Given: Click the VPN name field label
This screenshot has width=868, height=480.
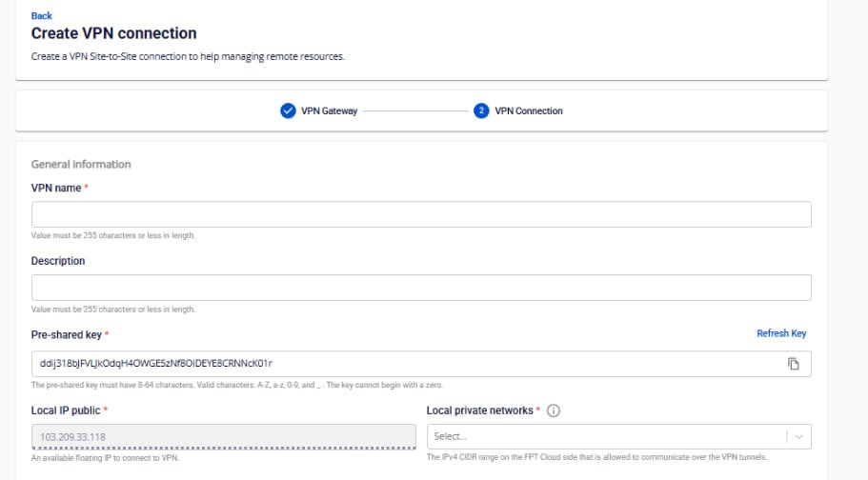Looking at the screenshot, I should [56, 188].
